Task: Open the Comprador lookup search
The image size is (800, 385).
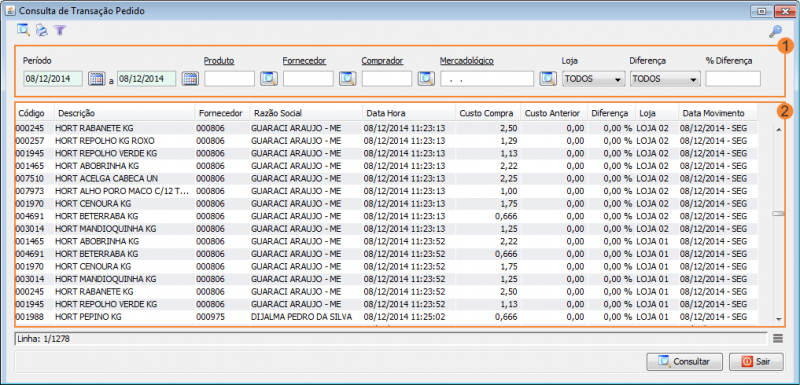Action: click(426, 79)
